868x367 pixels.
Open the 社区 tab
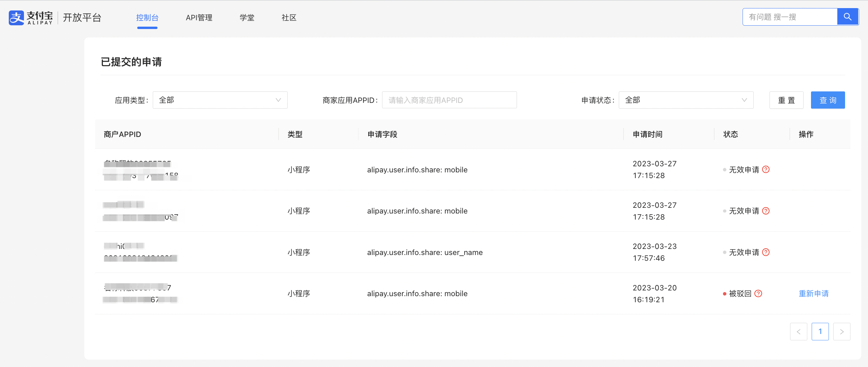(289, 18)
